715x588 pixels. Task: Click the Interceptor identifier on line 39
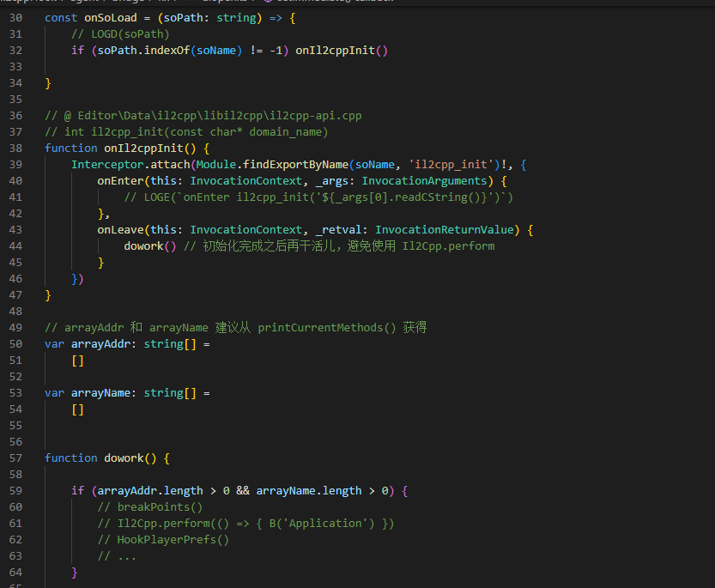click(107, 165)
